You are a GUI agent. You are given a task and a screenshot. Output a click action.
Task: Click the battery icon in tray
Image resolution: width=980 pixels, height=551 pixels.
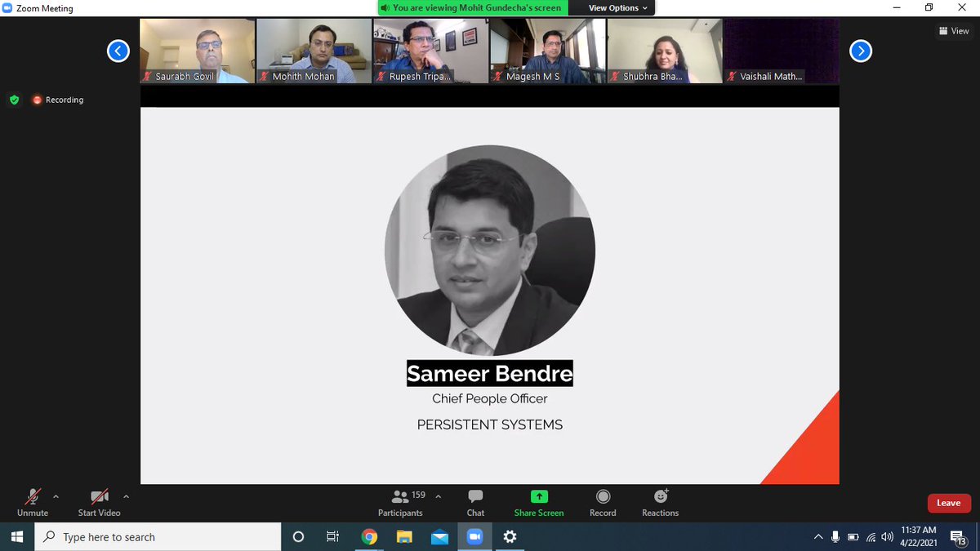[x=853, y=537]
